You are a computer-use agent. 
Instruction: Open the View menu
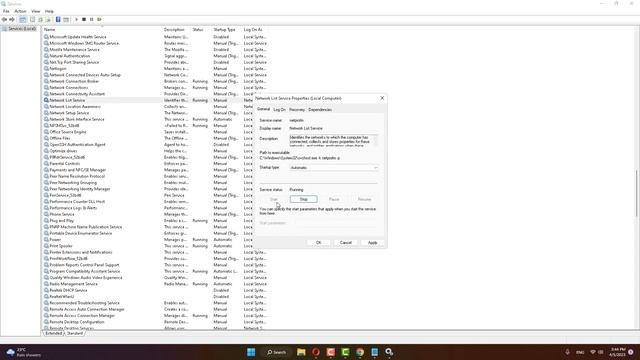click(36, 11)
